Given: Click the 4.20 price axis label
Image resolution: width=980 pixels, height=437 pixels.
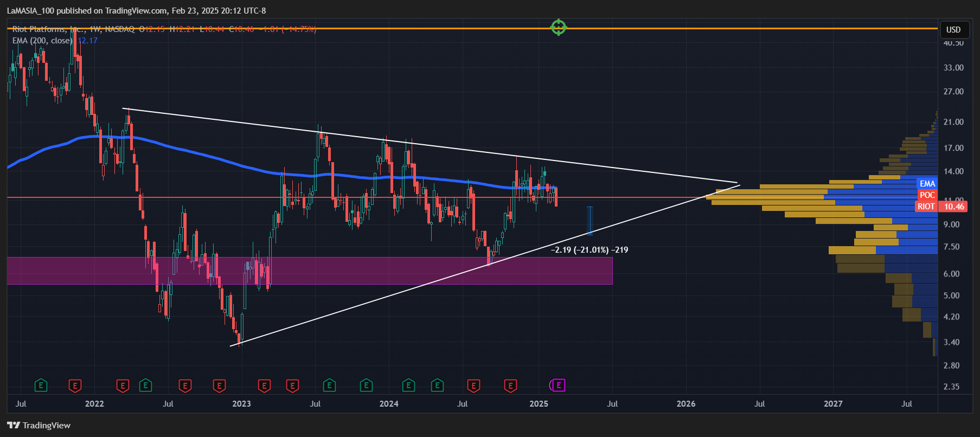Looking at the screenshot, I should point(952,317).
